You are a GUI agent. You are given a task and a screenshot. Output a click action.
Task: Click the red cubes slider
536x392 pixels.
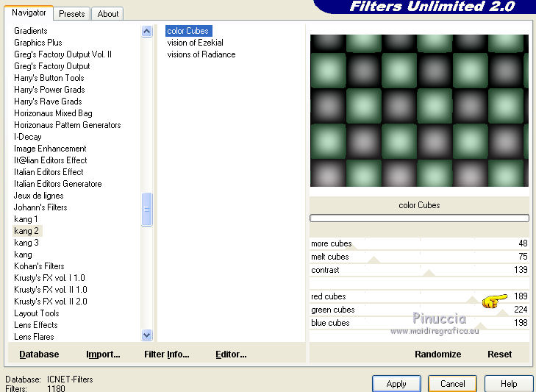pos(419,296)
